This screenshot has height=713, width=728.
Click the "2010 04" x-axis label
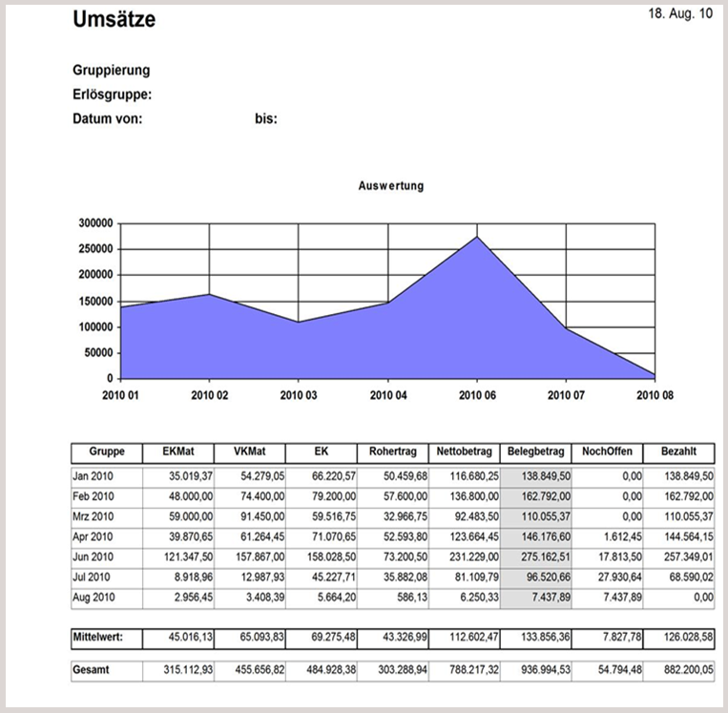pos(387,394)
